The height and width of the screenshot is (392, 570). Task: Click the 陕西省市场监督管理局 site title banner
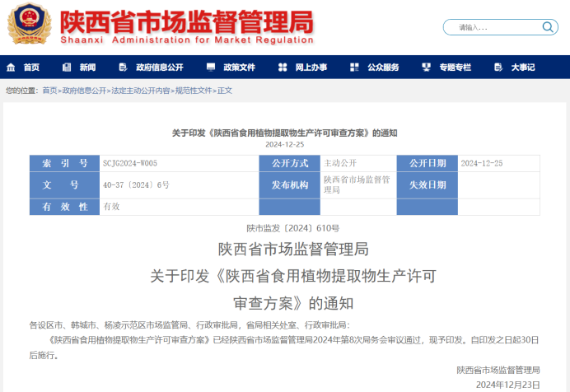click(186, 26)
